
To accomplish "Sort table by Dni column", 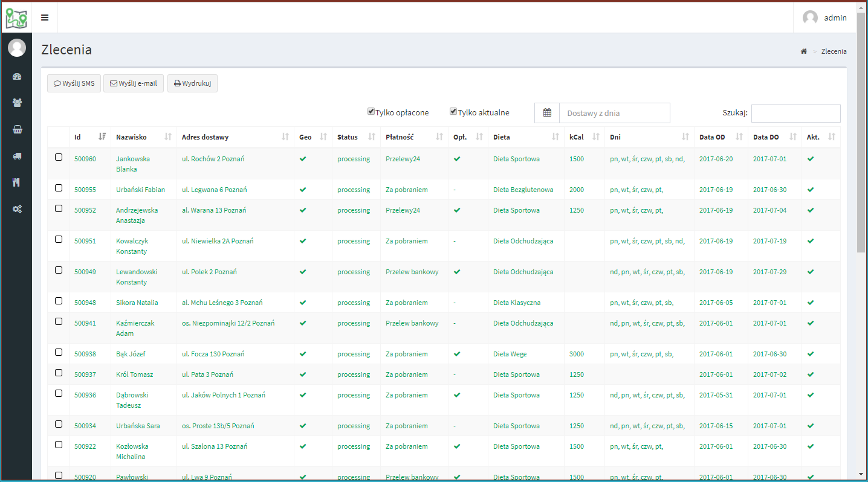I will coord(650,137).
